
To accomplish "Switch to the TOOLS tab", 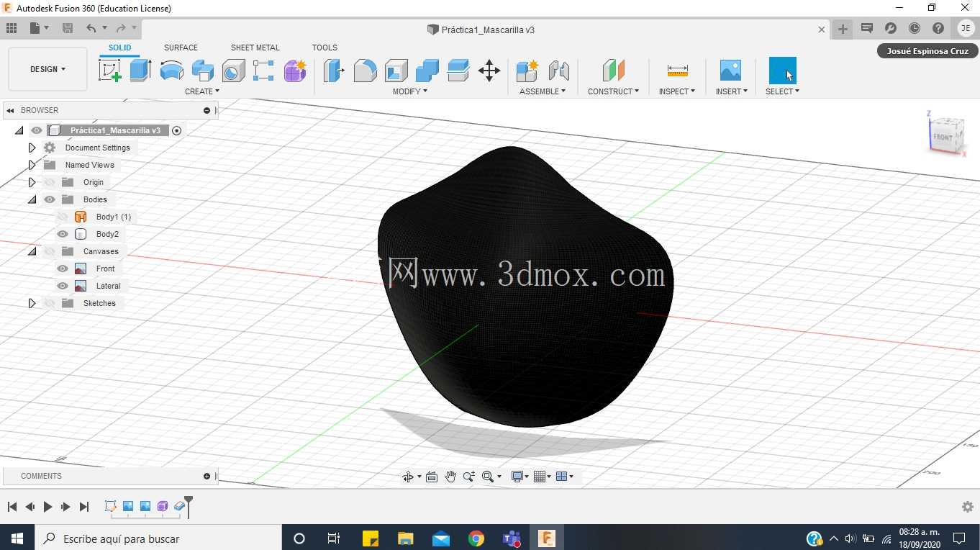I will (x=325, y=48).
